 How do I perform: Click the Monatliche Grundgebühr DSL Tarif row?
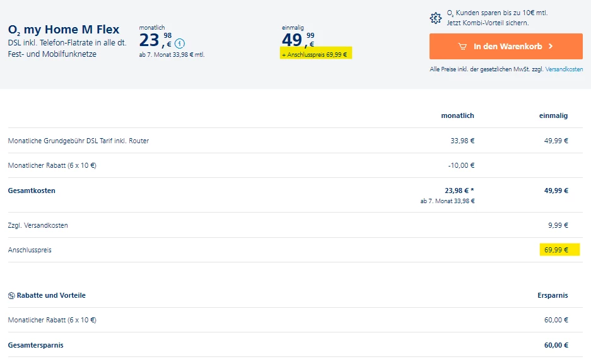coord(78,141)
